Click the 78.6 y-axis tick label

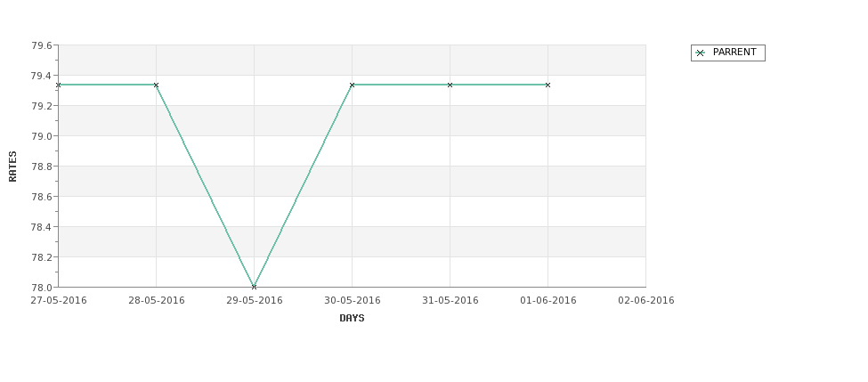[42, 197]
